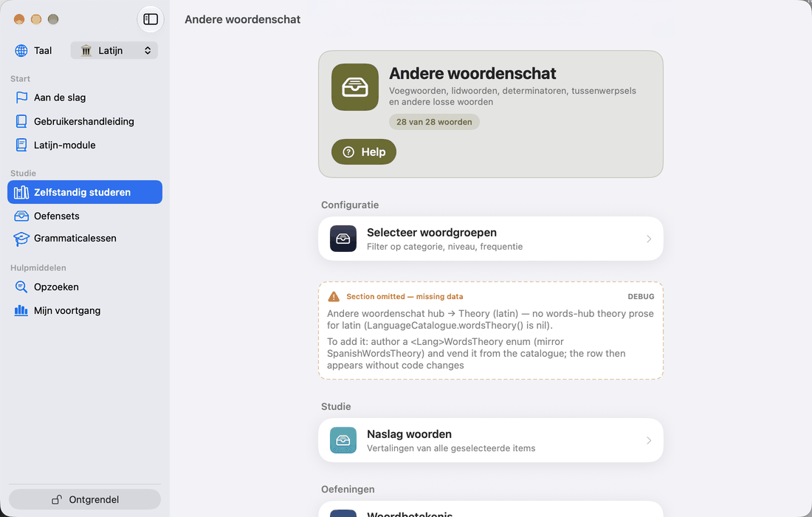This screenshot has height=517, width=812.
Task: Toggle the sidebar visibility button
Action: 150,19
